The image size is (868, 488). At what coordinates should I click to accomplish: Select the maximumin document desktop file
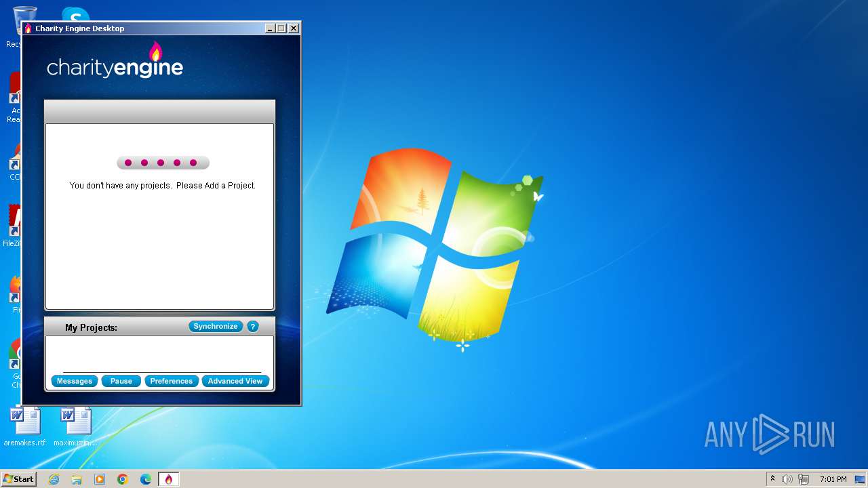point(75,426)
